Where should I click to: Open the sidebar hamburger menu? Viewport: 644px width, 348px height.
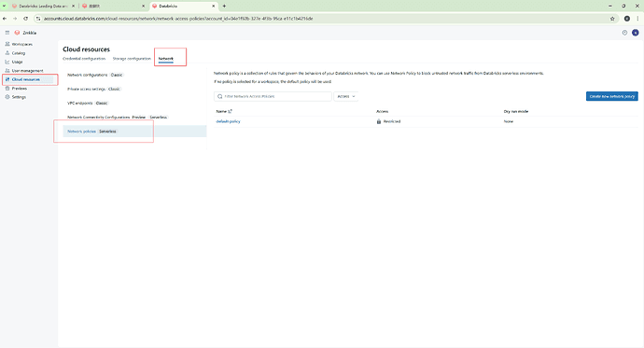[x=7, y=33]
